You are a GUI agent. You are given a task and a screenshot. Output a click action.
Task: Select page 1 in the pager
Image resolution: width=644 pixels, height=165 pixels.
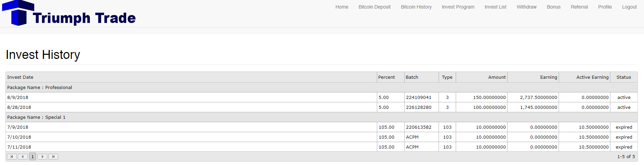(x=33, y=157)
